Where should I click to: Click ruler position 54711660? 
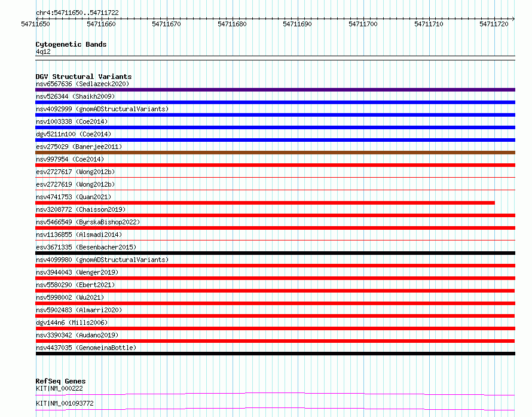[x=101, y=24]
